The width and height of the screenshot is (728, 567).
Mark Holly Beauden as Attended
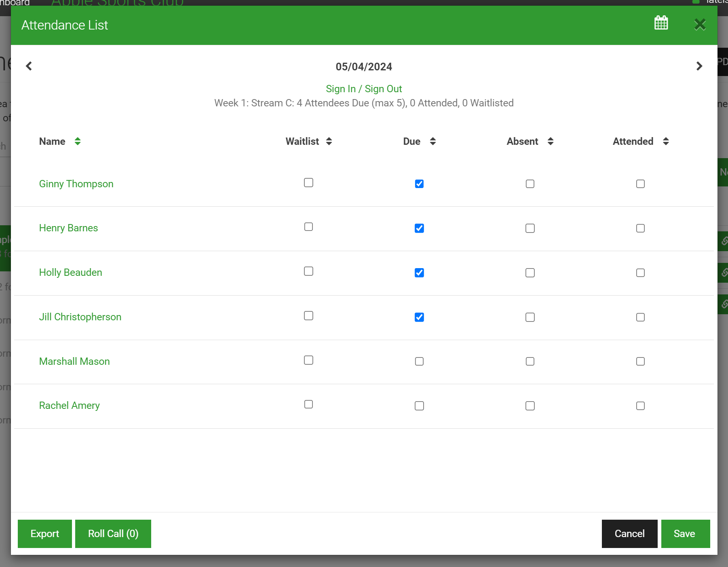coord(640,273)
